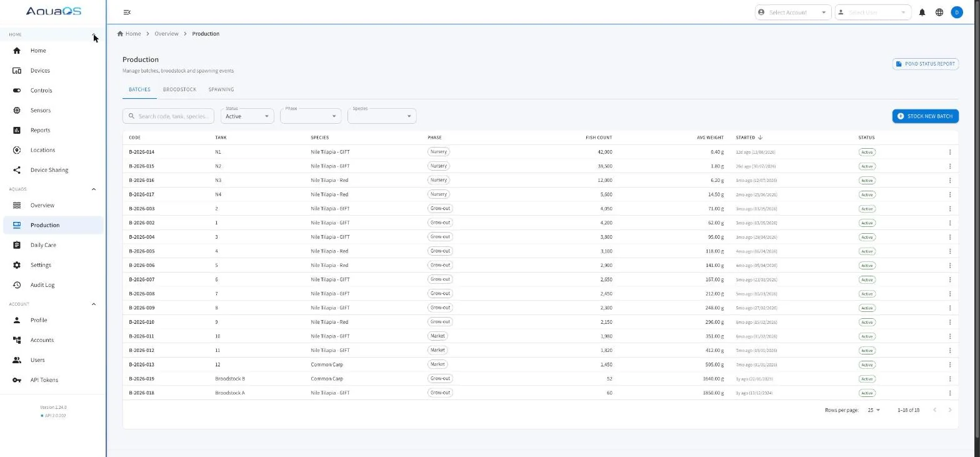This screenshot has width=980, height=457.
Task: Open Controls in the sidebar
Action: (53, 91)
